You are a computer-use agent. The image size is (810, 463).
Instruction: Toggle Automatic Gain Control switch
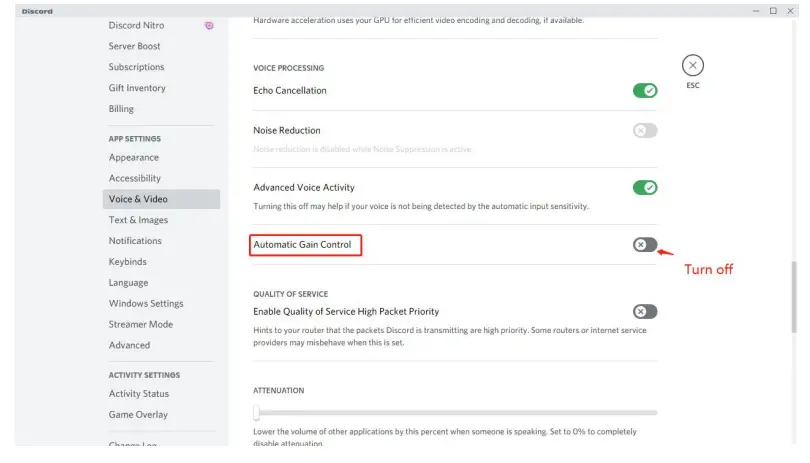(645, 245)
